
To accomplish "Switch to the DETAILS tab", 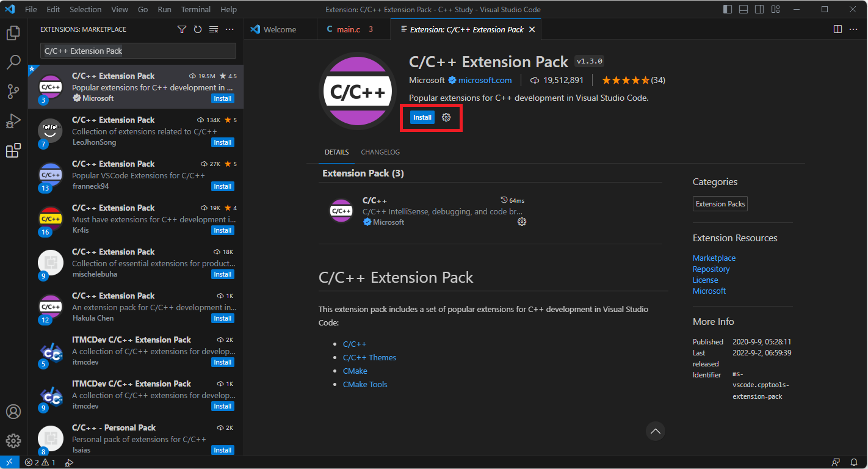I will (x=336, y=152).
